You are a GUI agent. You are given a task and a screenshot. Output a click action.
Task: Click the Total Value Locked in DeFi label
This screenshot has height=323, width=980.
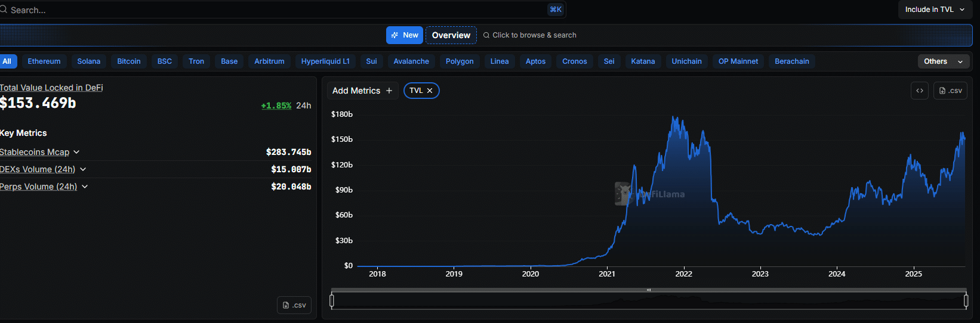coord(51,88)
